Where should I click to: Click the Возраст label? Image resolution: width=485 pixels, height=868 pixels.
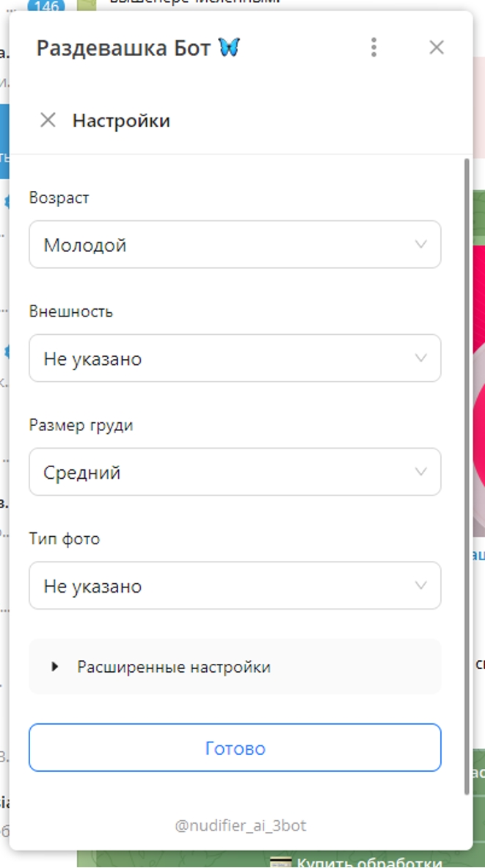59,198
